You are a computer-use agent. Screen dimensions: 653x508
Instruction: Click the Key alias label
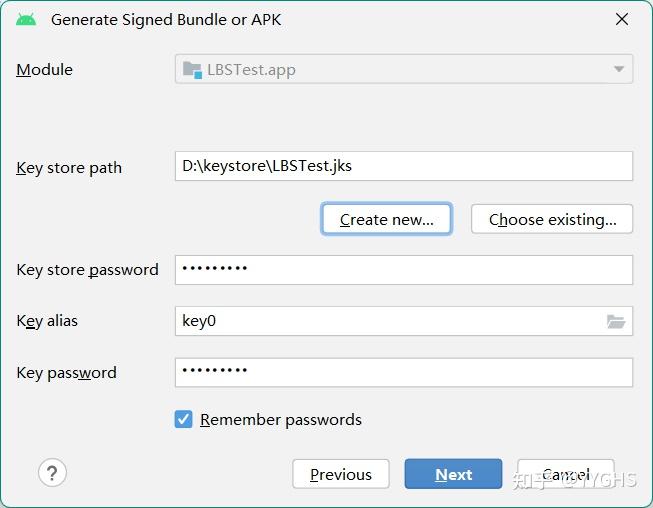coord(47,321)
